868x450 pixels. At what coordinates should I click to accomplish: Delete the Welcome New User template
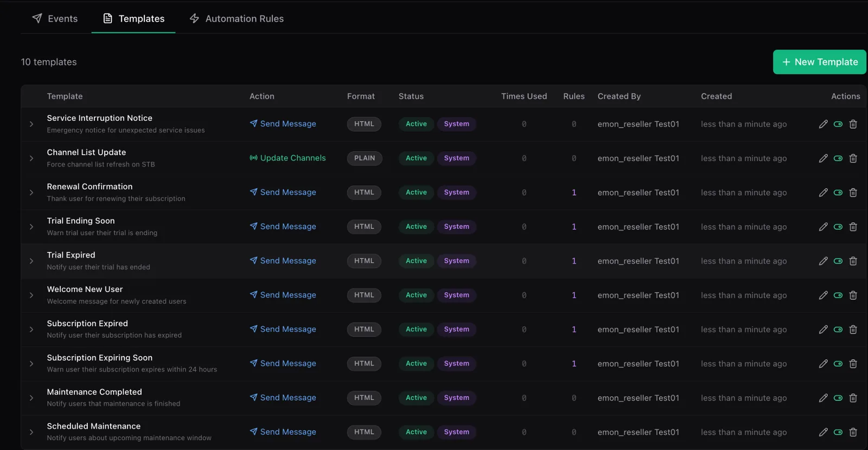coord(853,295)
